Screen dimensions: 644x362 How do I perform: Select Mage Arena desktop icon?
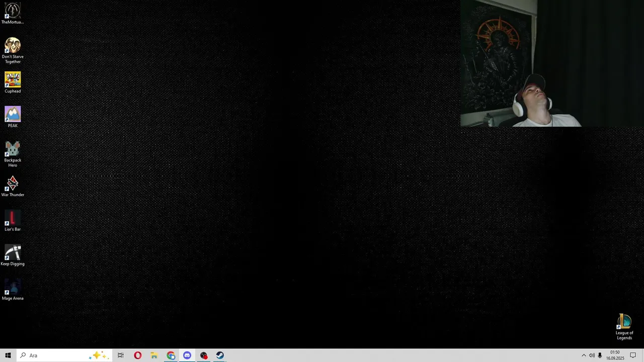tap(13, 290)
